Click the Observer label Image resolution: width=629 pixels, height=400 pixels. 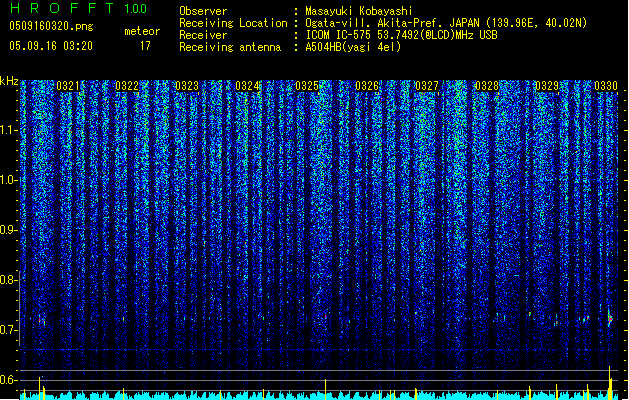[203, 11]
